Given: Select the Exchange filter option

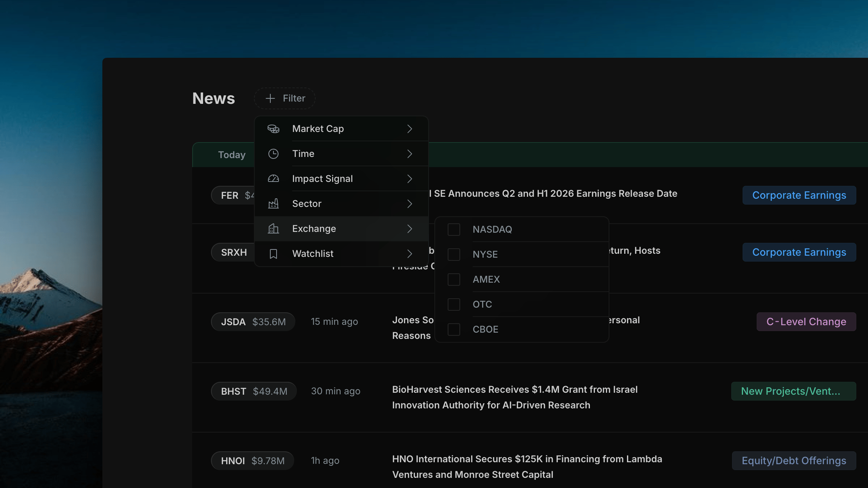Looking at the screenshot, I should 341,229.
